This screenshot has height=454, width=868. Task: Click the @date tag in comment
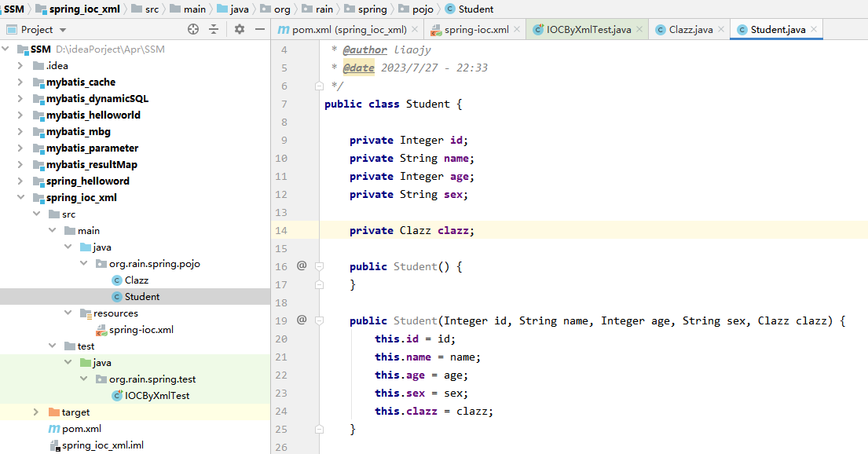359,68
